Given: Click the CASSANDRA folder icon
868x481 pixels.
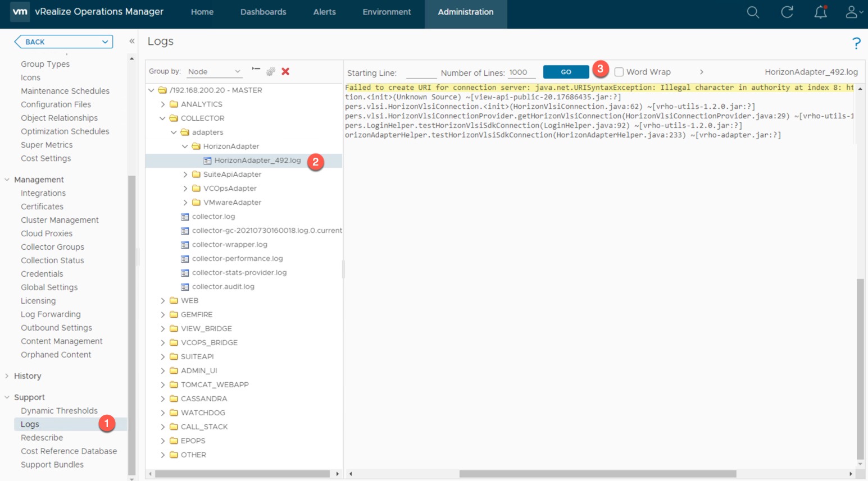Looking at the screenshot, I should [x=174, y=399].
